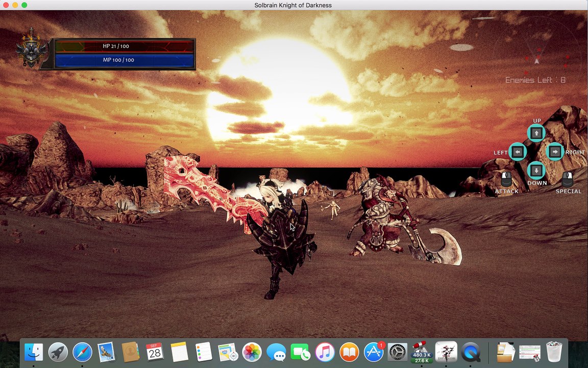Click minimized window thumbnail in dock

pyautogui.click(x=530, y=353)
